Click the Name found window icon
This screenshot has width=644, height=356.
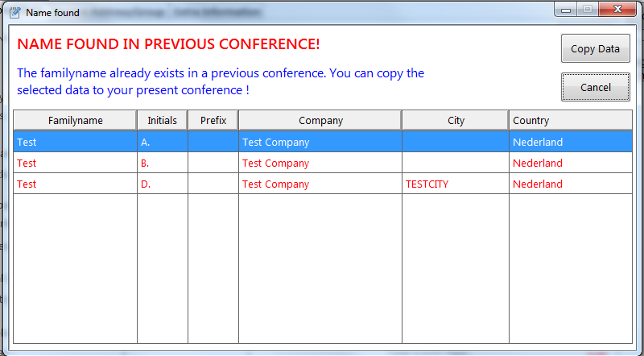(14, 13)
